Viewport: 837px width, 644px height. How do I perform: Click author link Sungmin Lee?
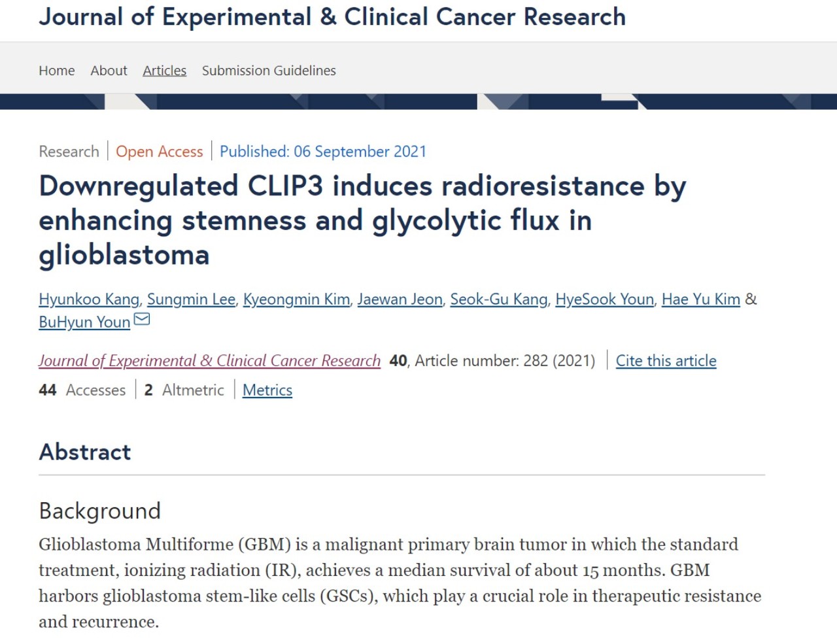tap(191, 299)
